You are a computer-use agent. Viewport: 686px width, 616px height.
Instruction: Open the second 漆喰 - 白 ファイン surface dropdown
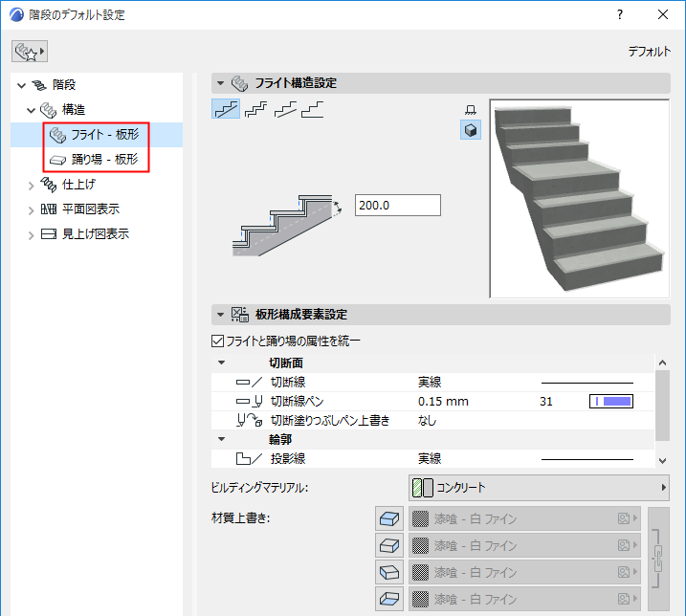(x=524, y=545)
